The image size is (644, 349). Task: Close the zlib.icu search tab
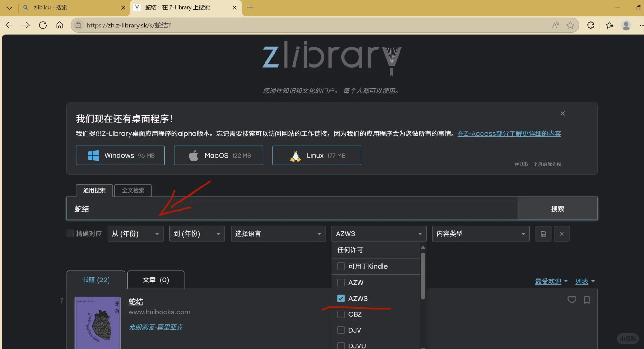[123, 8]
